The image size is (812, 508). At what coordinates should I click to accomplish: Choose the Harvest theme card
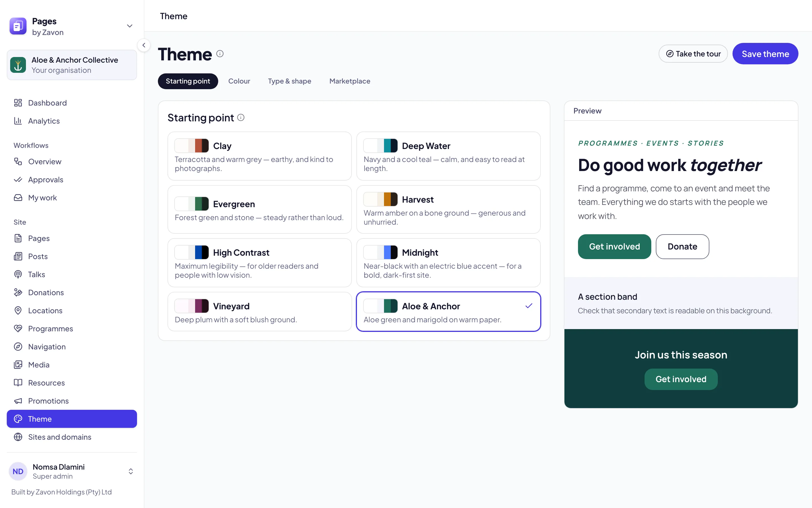[x=448, y=209]
